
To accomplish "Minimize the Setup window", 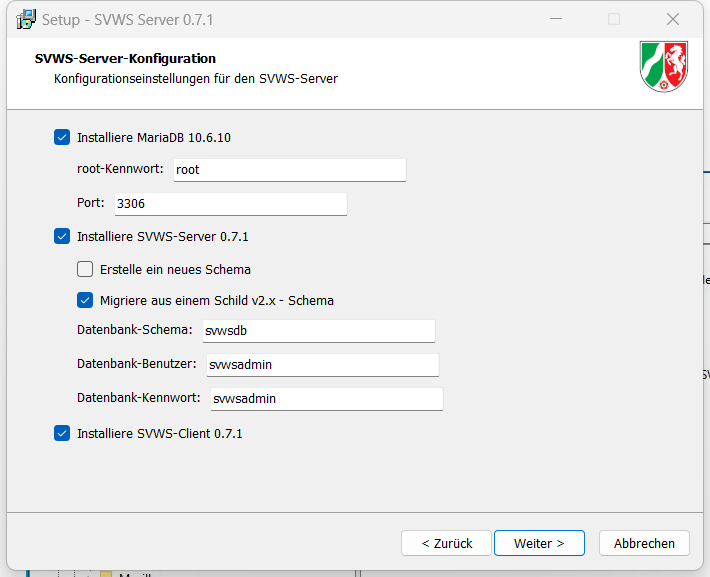I will coord(556,19).
